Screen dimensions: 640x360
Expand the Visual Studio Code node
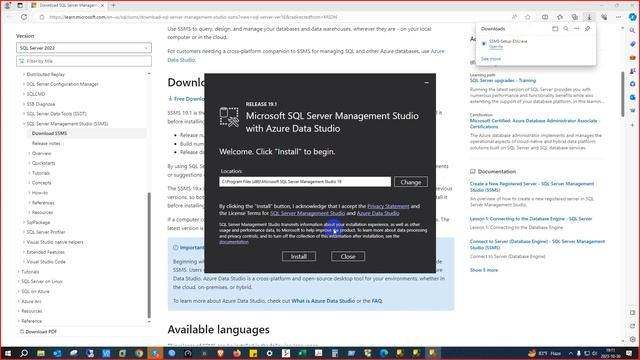(x=24, y=262)
